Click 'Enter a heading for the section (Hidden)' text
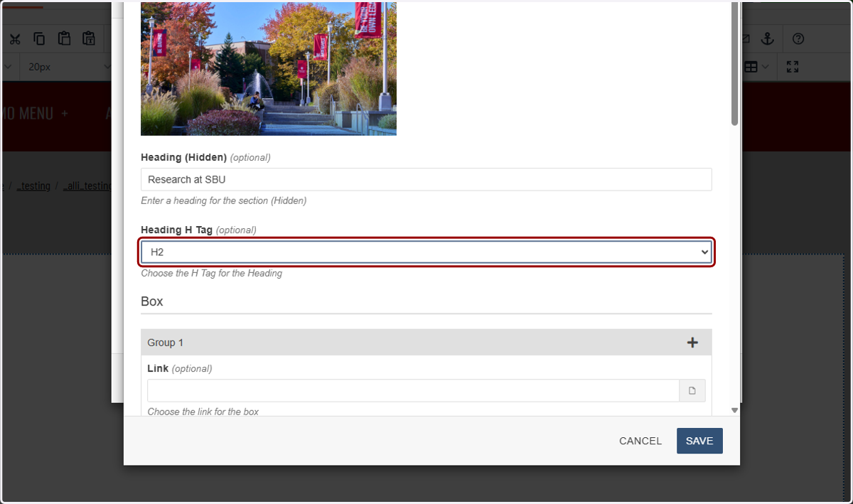This screenshot has width=853, height=504. pos(224,200)
